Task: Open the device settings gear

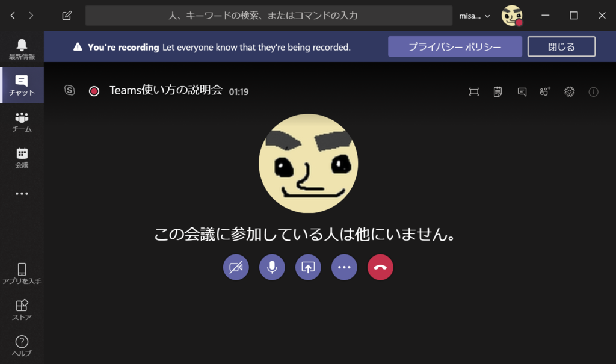Action: click(x=568, y=91)
